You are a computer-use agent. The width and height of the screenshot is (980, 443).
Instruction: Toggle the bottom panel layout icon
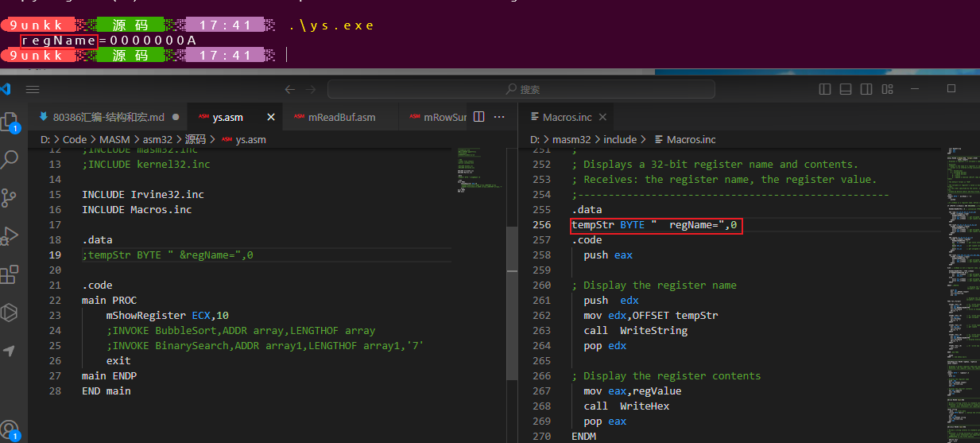click(x=846, y=89)
